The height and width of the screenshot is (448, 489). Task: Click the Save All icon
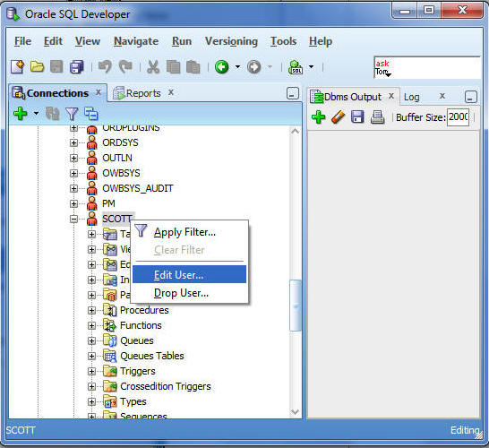[76, 67]
